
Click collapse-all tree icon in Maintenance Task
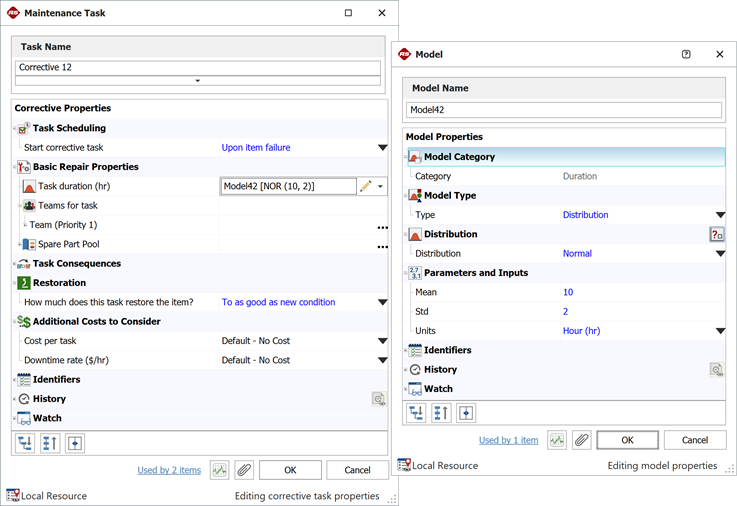click(50, 443)
